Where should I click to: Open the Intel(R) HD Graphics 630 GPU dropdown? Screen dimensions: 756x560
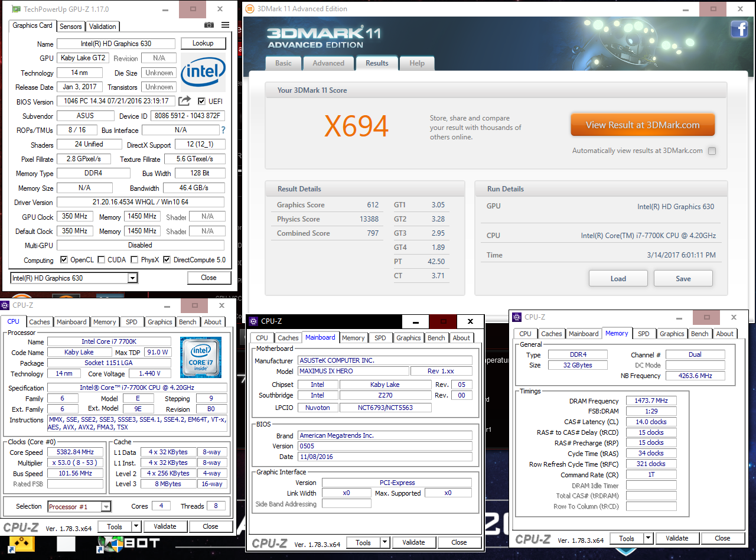[x=74, y=278]
